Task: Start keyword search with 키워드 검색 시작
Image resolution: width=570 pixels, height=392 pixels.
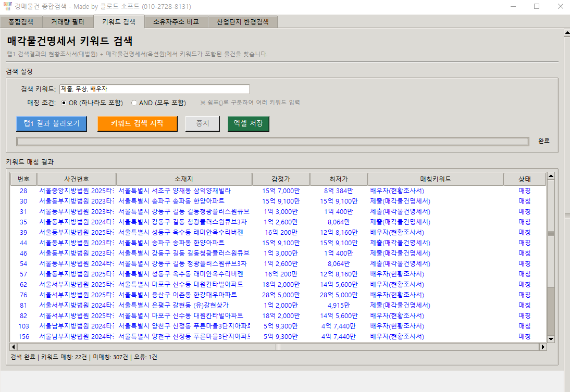Action: [x=137, y=124]
